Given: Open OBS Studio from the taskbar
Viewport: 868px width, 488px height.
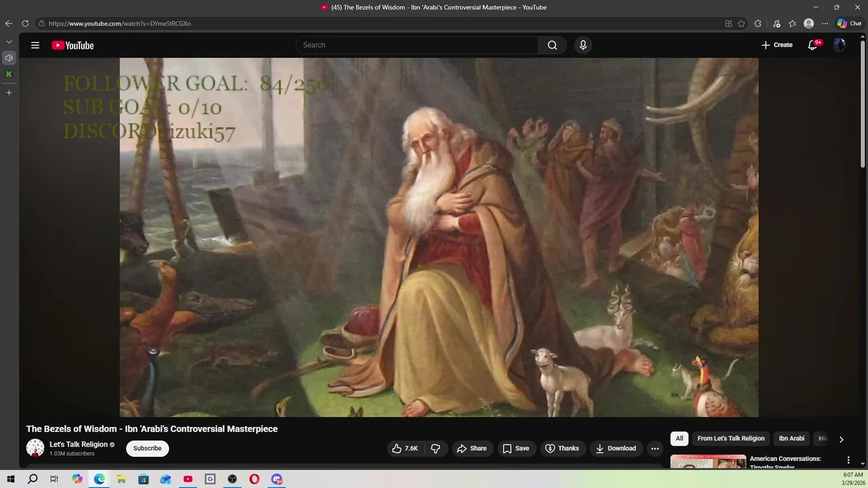Looking at the screenshot, I should coord(233,479).
